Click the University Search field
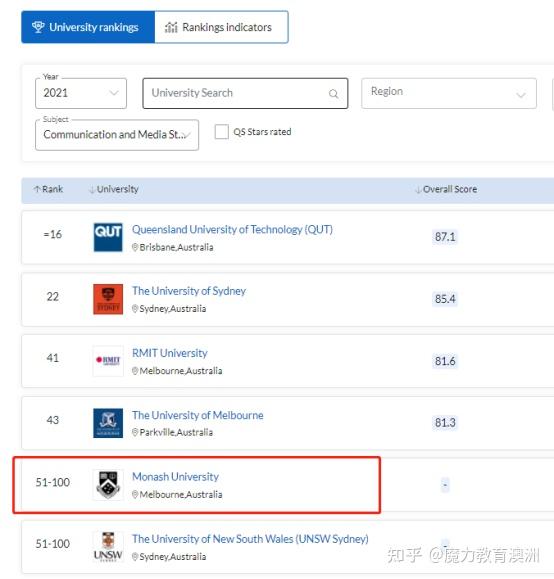 pyautogui.click(x=245, y=93)
